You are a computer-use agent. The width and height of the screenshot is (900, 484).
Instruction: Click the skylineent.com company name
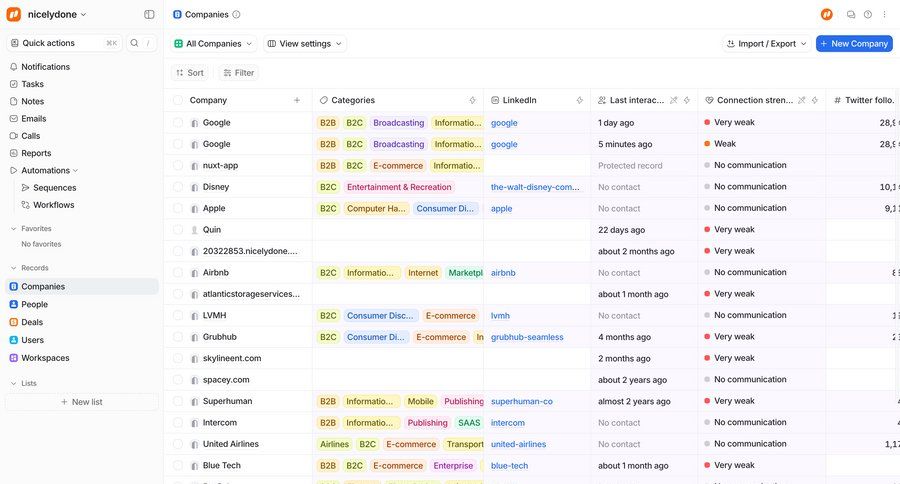(x=232, y=358)
